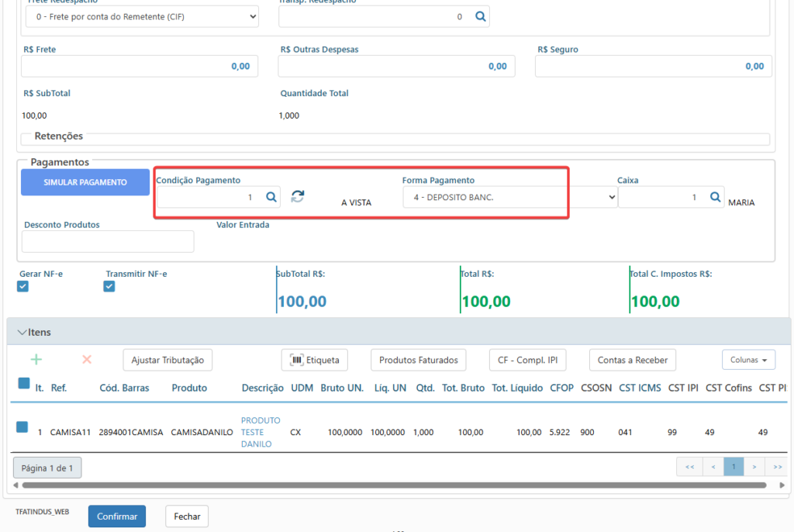Open Caixa lookup search icon

[x=715, y=197]
